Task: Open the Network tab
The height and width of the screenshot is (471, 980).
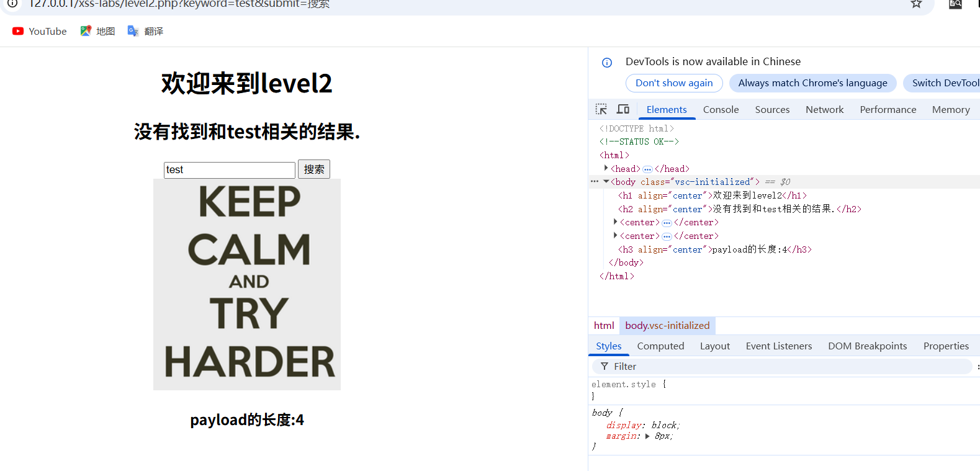Action: (824, 109)
